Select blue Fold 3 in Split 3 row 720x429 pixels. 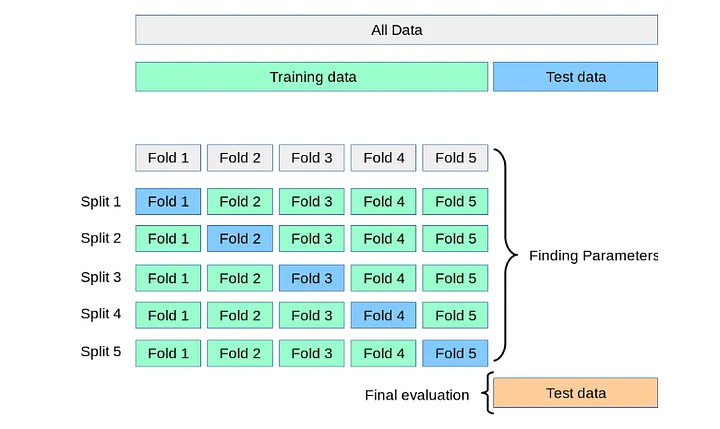tap(312, 278)
